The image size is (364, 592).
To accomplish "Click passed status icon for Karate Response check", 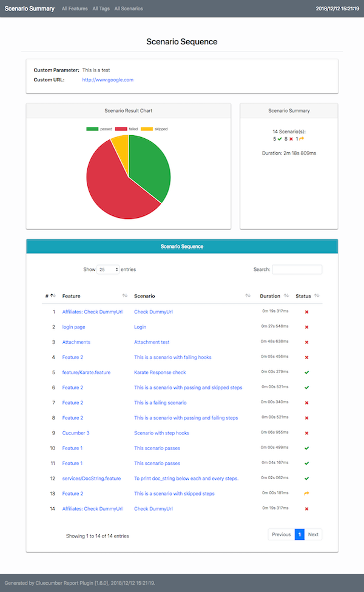I will click(306, 372).
